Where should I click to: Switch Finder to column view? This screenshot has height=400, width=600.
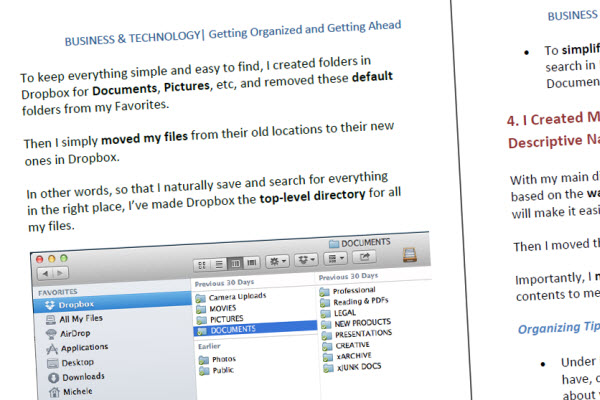[x=235, y=263]
